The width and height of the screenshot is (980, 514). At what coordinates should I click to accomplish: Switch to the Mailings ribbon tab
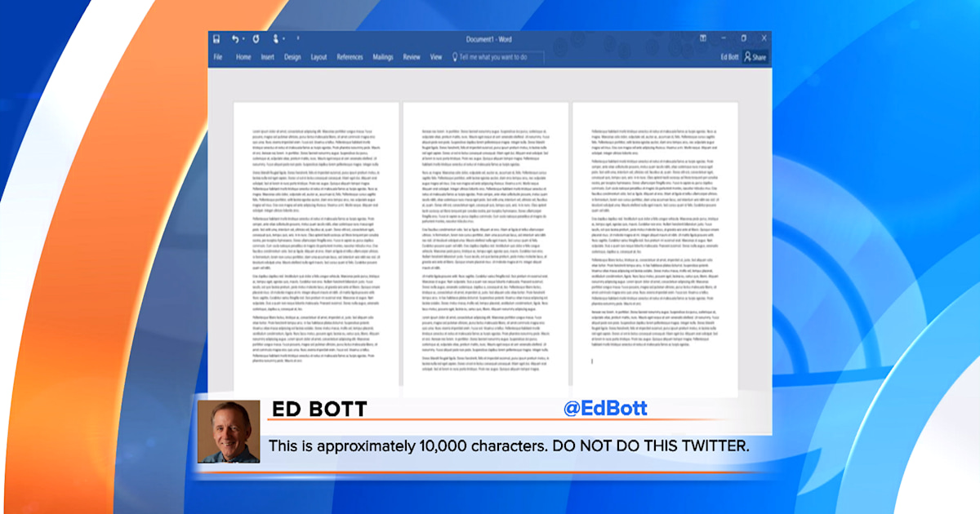[x=383, y=57]
